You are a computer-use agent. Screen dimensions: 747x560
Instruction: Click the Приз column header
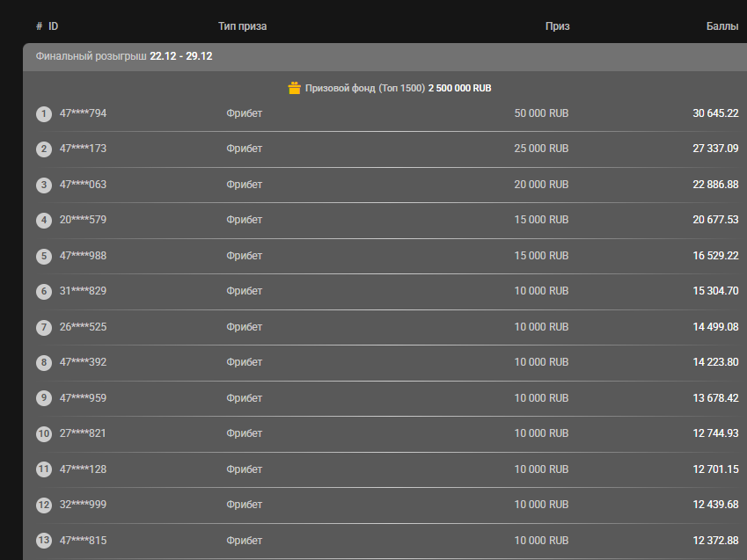click(x=557, y=26)
